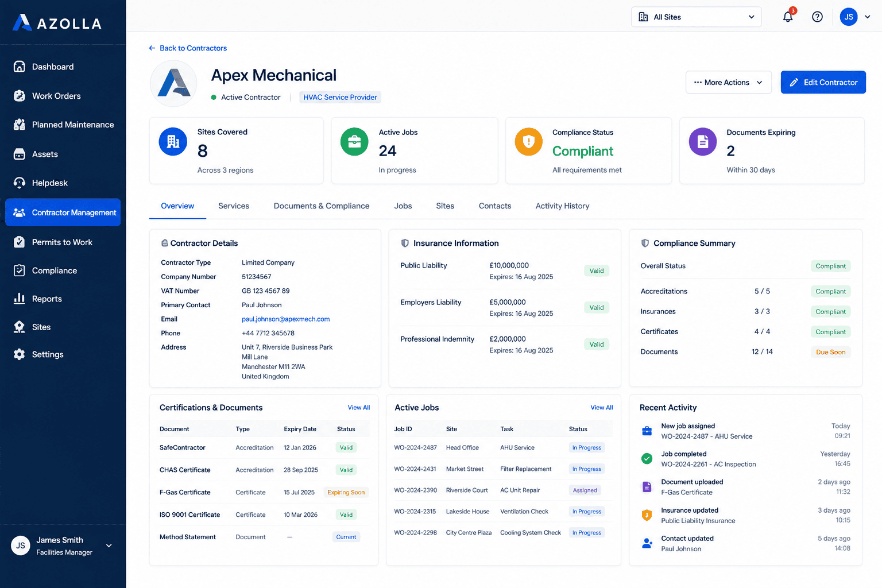The width and height of the screenshot is (882, 588).
Task: Open the notifications bell
Action: coord(788,17)
